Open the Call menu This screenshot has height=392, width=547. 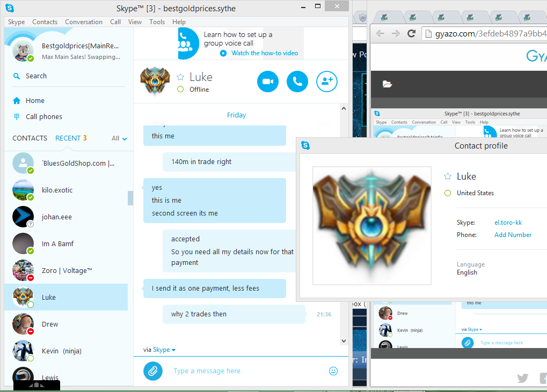(115, 22)
